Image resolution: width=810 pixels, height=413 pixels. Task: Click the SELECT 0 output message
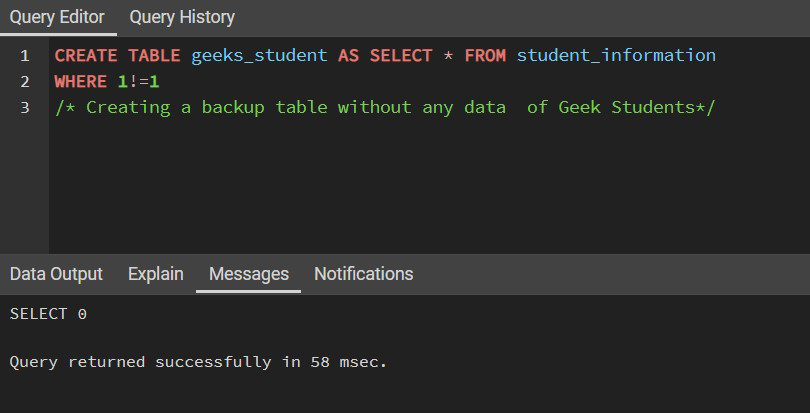48,314
